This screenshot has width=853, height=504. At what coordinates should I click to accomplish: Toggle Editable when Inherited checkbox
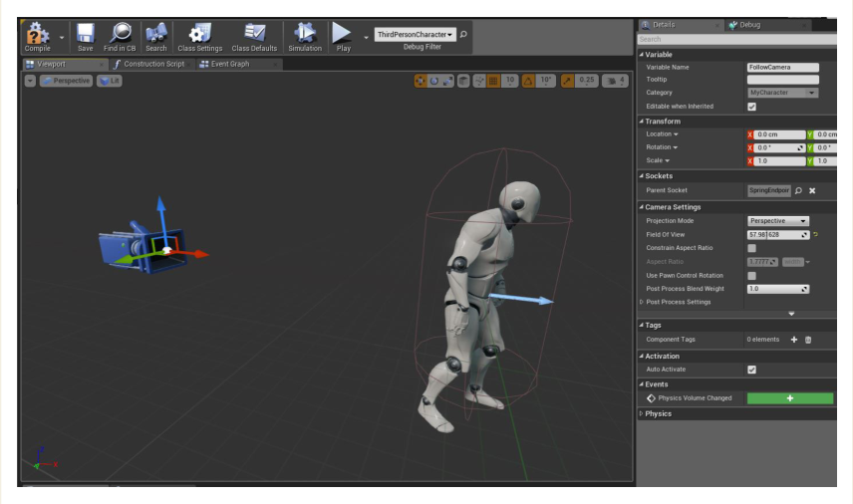[x=751, y=107]
